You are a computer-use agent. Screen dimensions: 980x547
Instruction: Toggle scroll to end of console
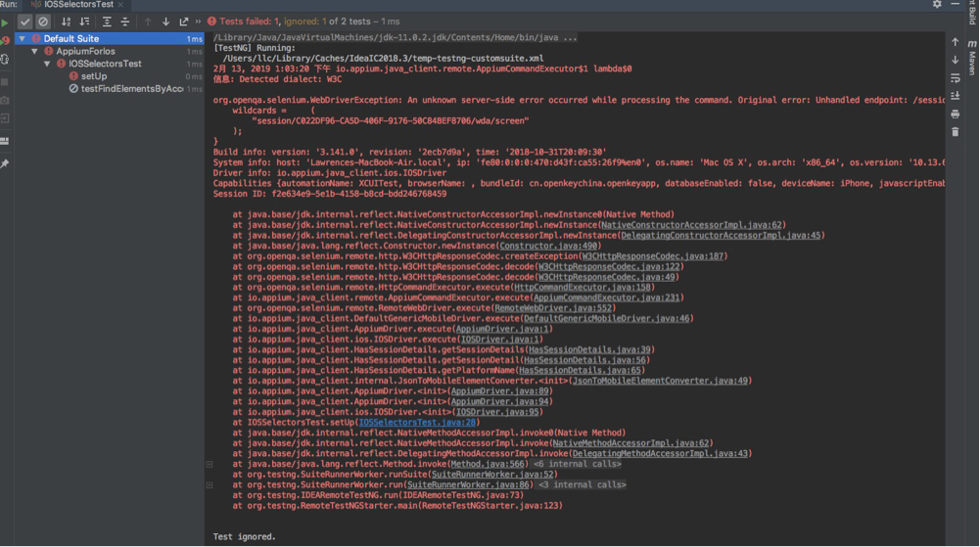(955, 96)
